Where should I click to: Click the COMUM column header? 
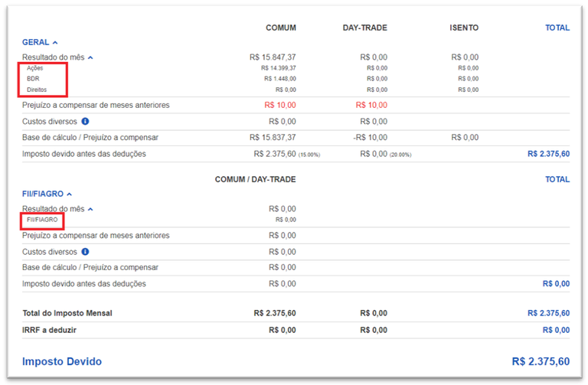pos(281,28)
